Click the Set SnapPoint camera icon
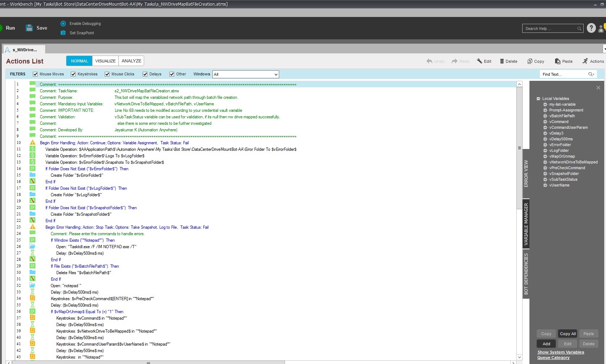This screenshot has height=364, width=606. pos(63,33)
